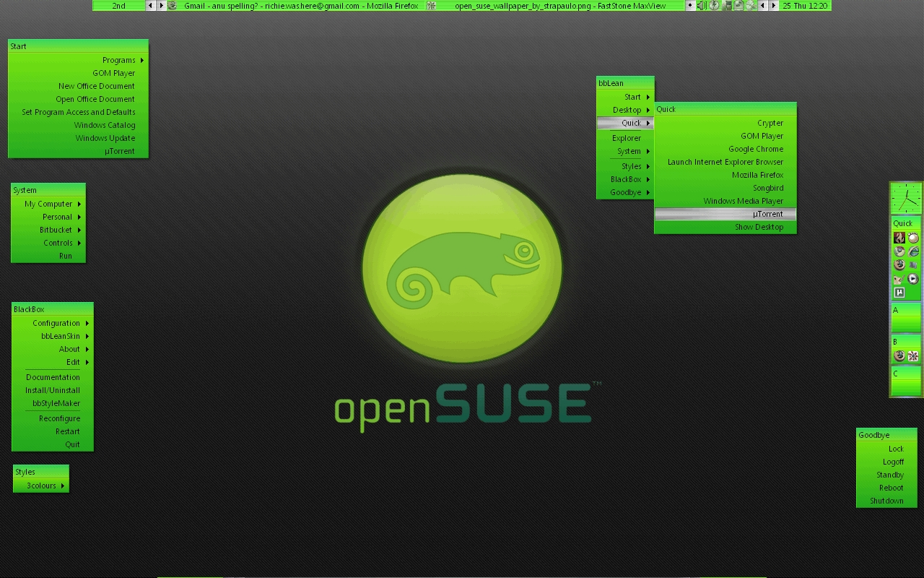This screenshot has height=578, width=924.
Task: Open bbStyleMaker in BlackBox menu
Action: pos(53,403)
